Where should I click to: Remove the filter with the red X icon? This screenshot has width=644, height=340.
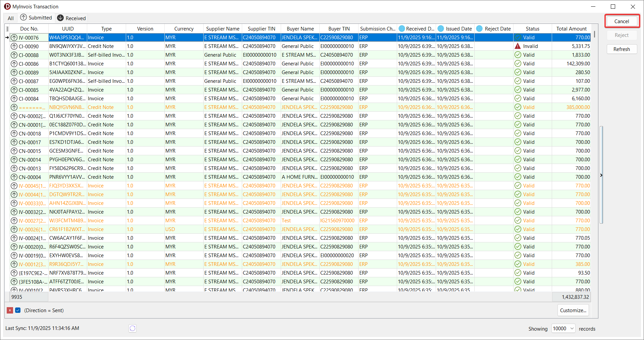pyautogui.click(x=10, y=310)
